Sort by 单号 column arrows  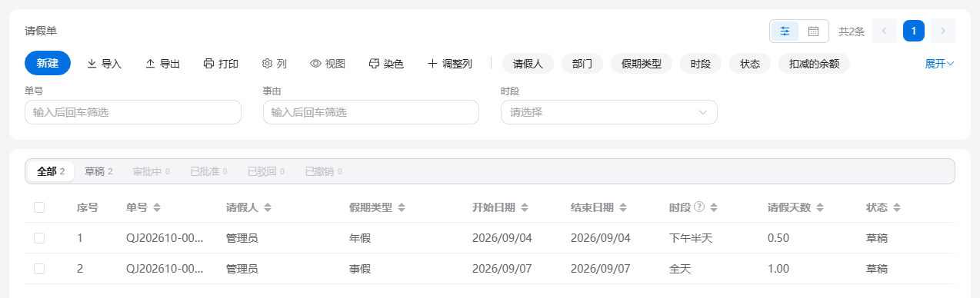pyautogui.click(x=157, y=207)
